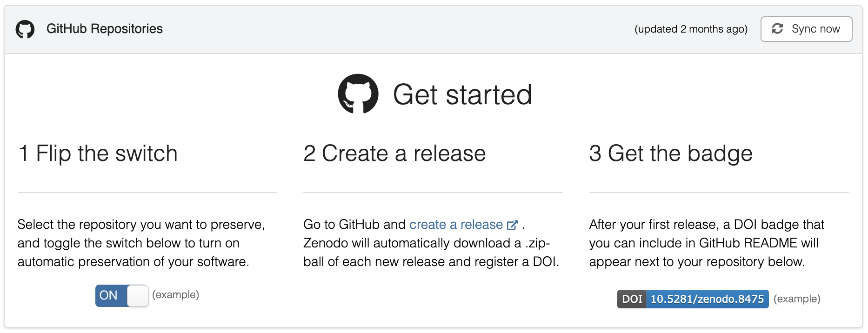
Task: Click the white knob of the example switch
Action: 138,295
